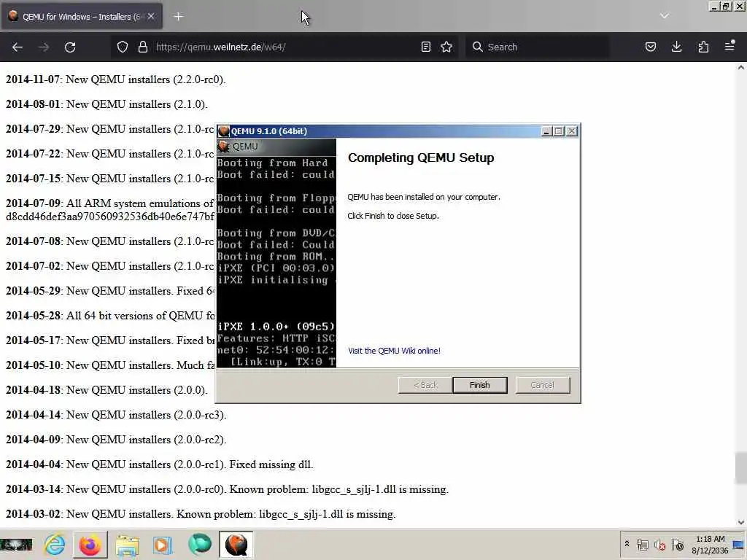Screen dimensions: 747x560
Task: Expand the List all tabs chevron
Action: point(664,16)
